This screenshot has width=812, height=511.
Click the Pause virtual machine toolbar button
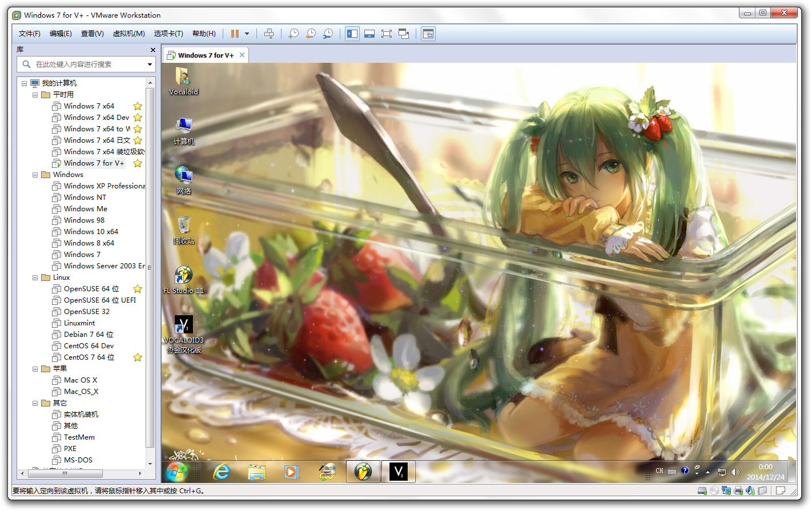(x=235, y=34)
